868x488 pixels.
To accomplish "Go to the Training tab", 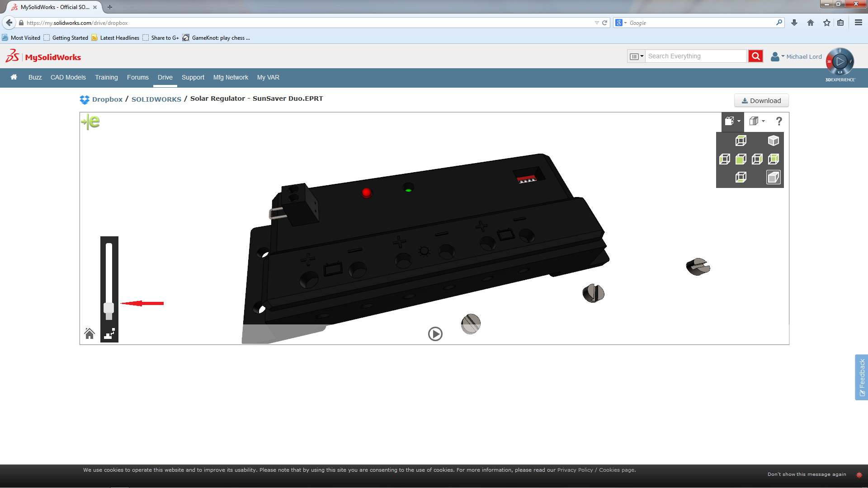I will click(106, 77).
